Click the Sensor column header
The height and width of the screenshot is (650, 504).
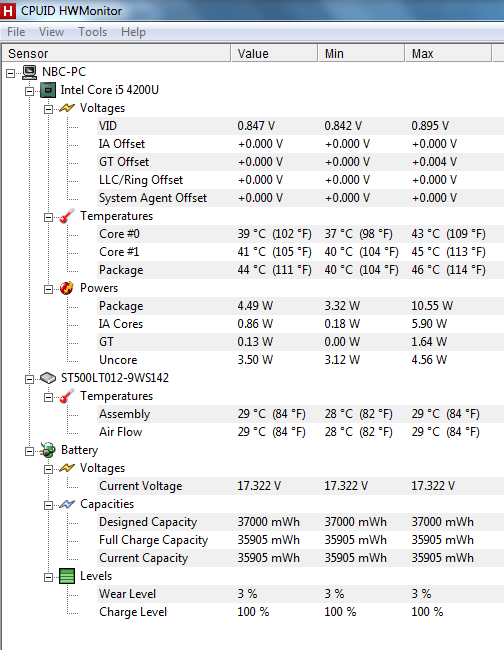click(116, 53)
